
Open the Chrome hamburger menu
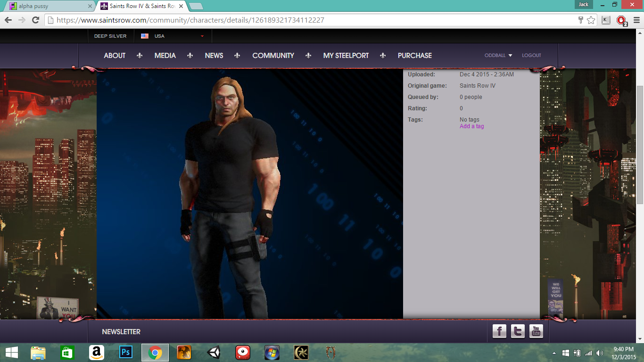click(636, 20)
